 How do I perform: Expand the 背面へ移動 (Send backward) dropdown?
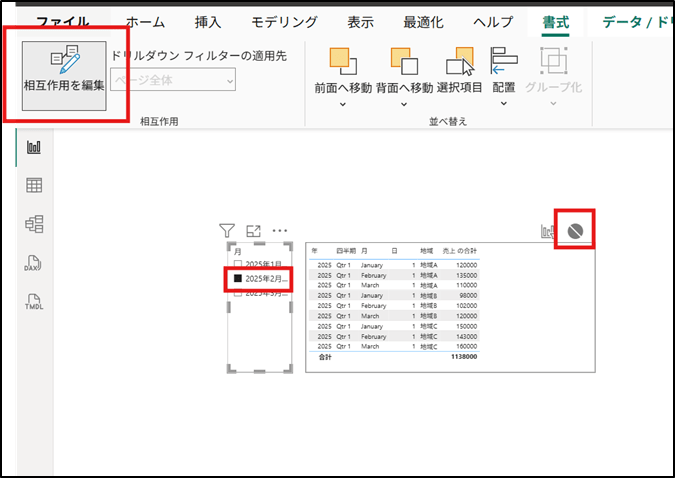point(404,103)
